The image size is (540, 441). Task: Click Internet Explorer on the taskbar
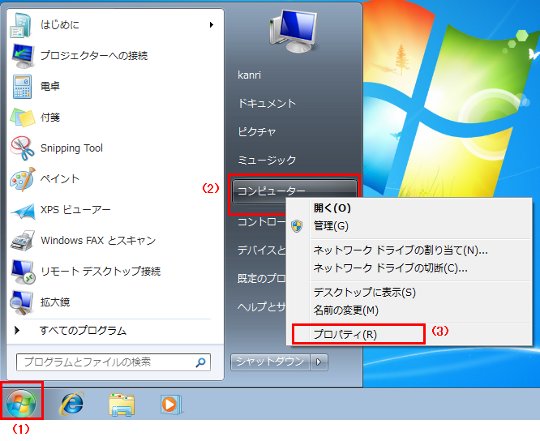click(x=72, y=403)
